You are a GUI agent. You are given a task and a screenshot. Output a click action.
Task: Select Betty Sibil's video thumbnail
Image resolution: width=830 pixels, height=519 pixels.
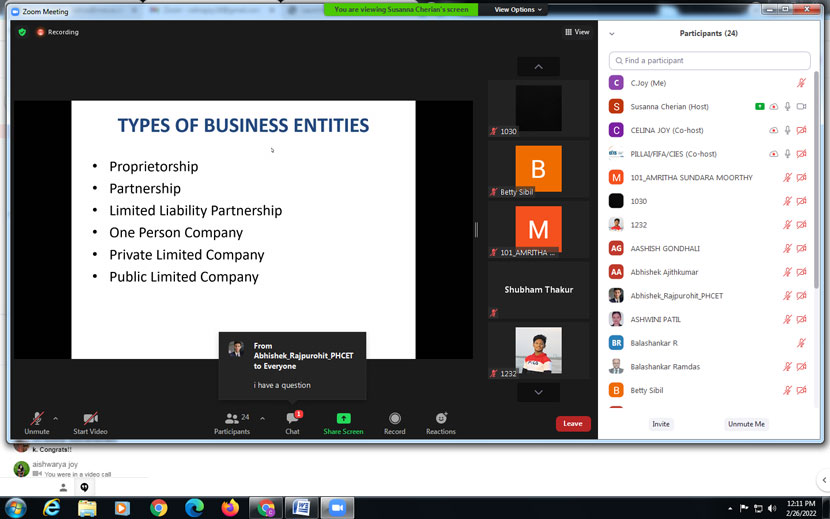coord(538,169)
